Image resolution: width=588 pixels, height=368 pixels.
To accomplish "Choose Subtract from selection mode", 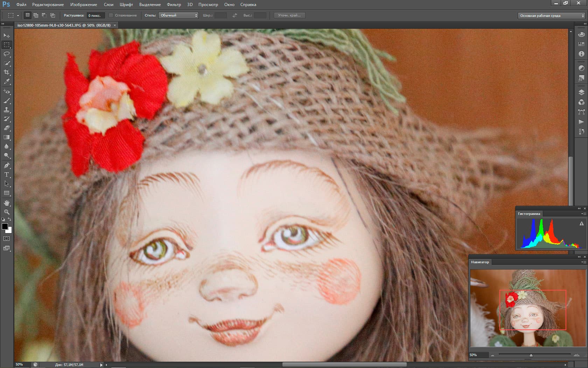I will pyautogui.click(x=44, y=15).
